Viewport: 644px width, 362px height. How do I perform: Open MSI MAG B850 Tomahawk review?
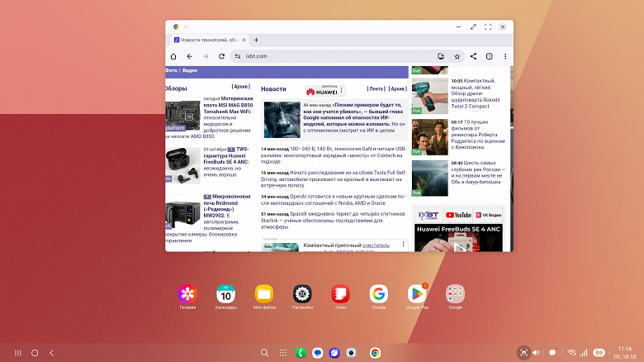tap(228, 117)
